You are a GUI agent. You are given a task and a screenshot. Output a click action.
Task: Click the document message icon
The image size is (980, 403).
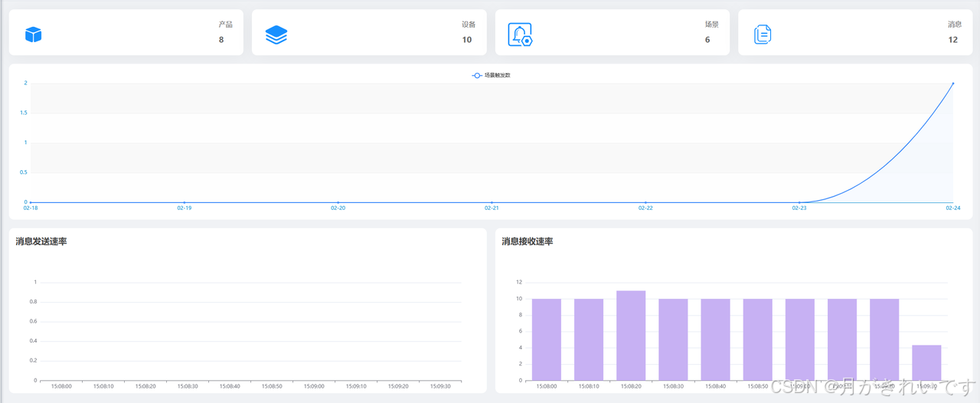[x=763, y=34]
